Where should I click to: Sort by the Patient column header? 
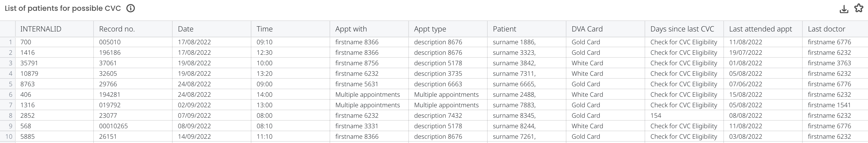[504, 29]
